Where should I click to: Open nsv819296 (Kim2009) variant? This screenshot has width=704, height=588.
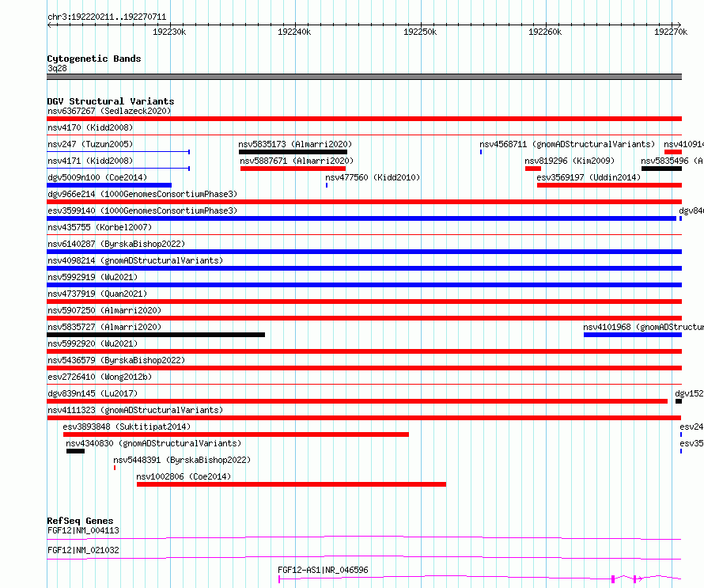(570, 161)
